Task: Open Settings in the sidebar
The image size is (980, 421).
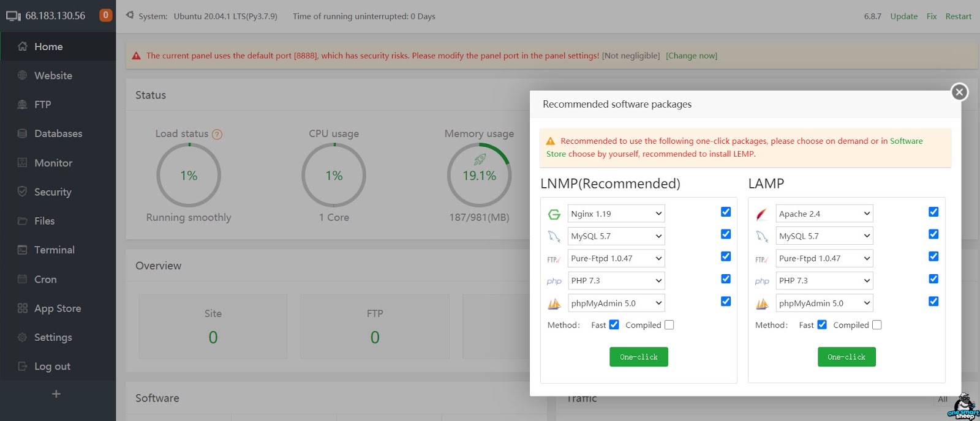Action: click(x=58, y=337)
